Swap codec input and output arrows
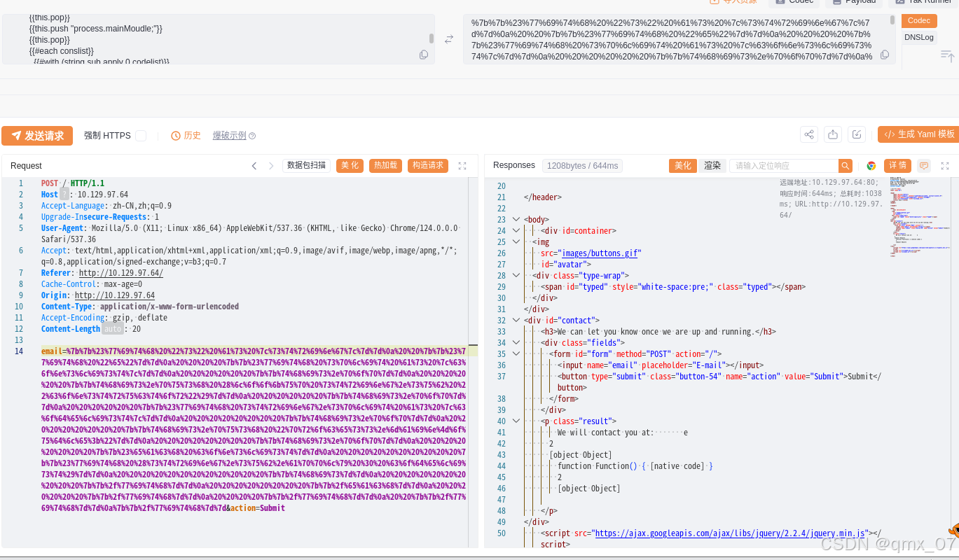 [449, 39]
